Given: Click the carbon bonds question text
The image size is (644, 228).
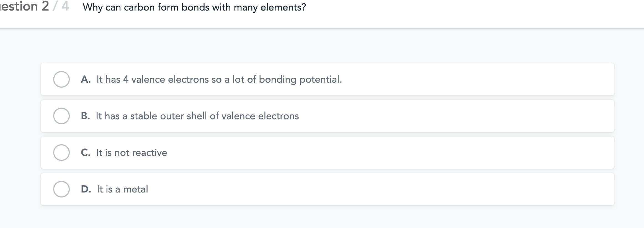Looking at the screenshot, I should pos(194,7).
